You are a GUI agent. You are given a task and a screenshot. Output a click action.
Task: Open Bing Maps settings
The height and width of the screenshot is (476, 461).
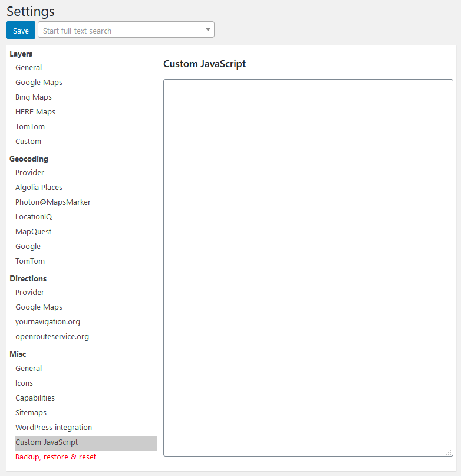pyautogui.click(x=34, y=97)
